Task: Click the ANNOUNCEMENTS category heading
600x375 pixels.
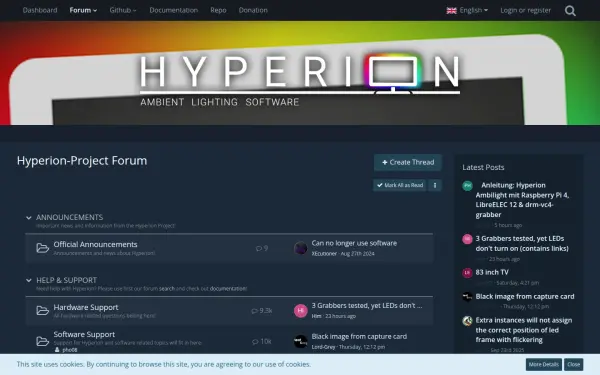Action: point(70,217)
